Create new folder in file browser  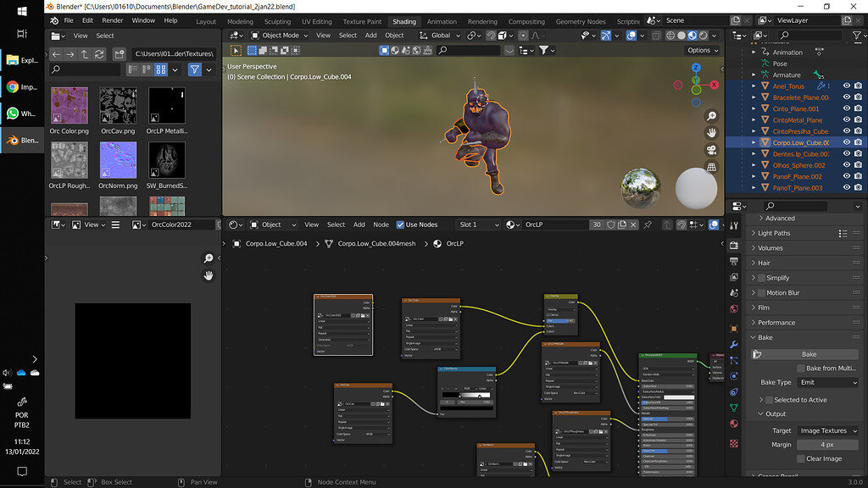click(119, 53)
